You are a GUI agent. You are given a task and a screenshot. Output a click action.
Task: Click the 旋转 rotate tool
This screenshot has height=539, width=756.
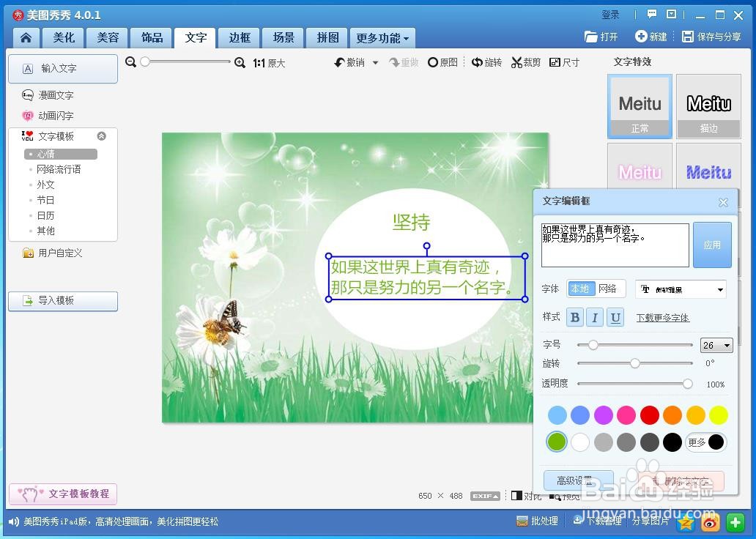486,63
